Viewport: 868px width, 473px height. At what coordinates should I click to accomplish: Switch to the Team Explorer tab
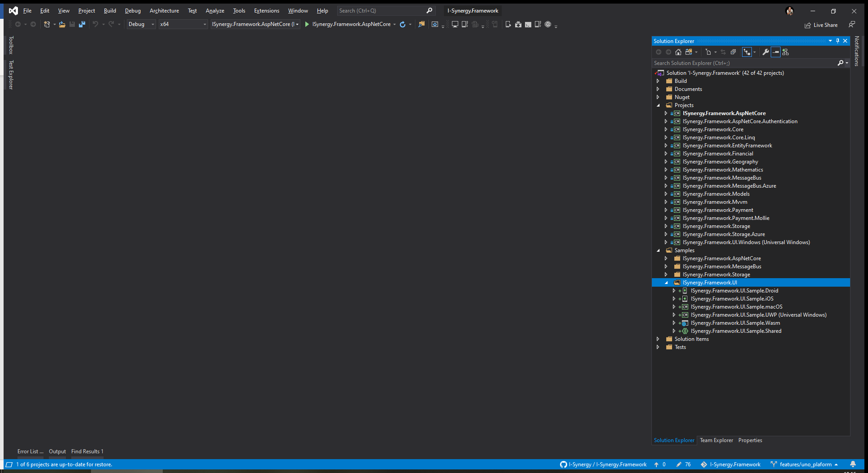(716, 440)
